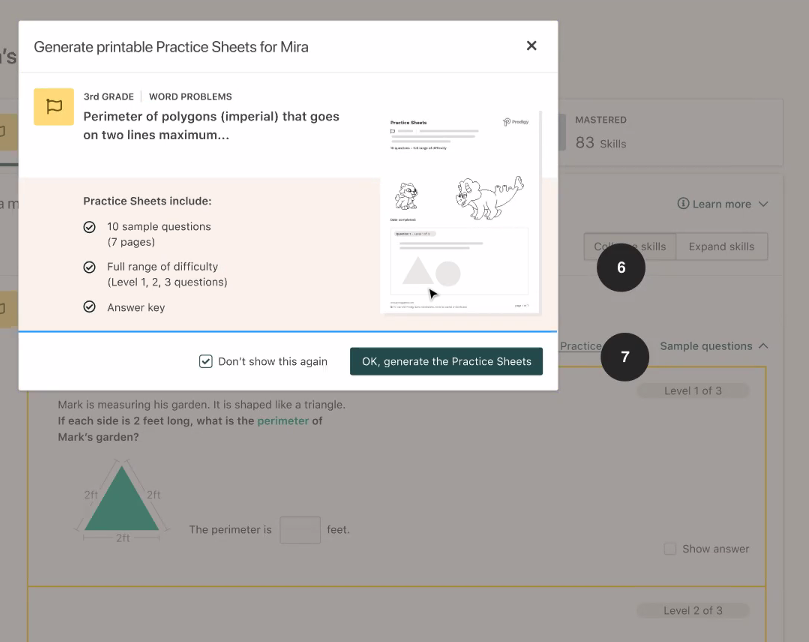Click the Practice link behind the dialog

pyautogui.click(x=580, y=346)
